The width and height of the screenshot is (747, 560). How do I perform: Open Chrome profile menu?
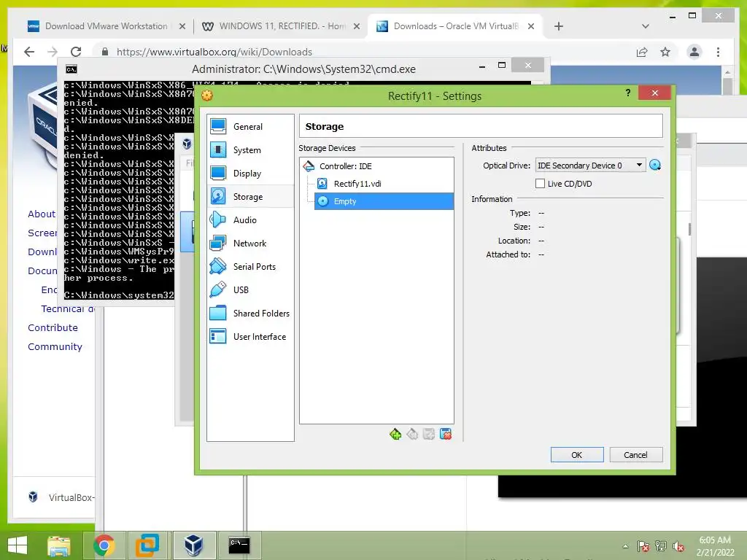[x=694, y=52]
